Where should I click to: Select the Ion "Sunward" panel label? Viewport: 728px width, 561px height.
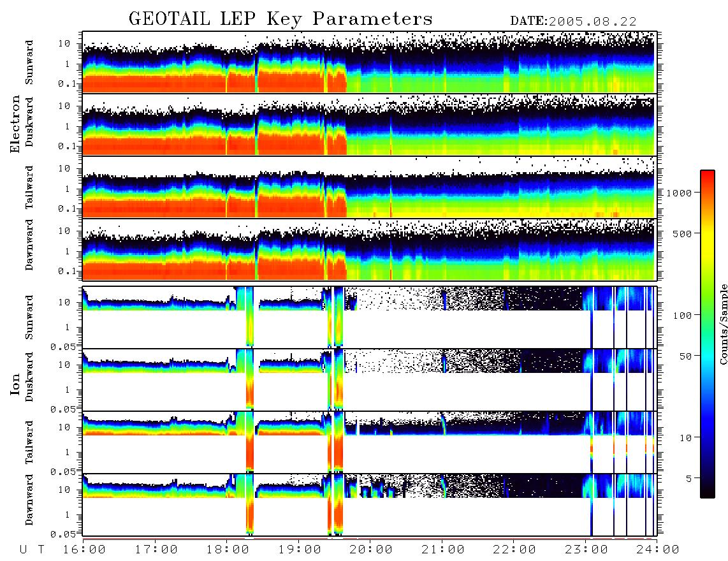click(29, 317)
